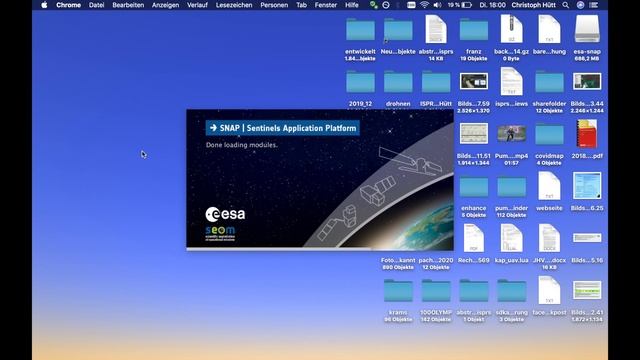Viewport: 640px width, 360px height.
Task: Select the Bilds...2.41 screenshot thumbnail
Action: (587, 290)
